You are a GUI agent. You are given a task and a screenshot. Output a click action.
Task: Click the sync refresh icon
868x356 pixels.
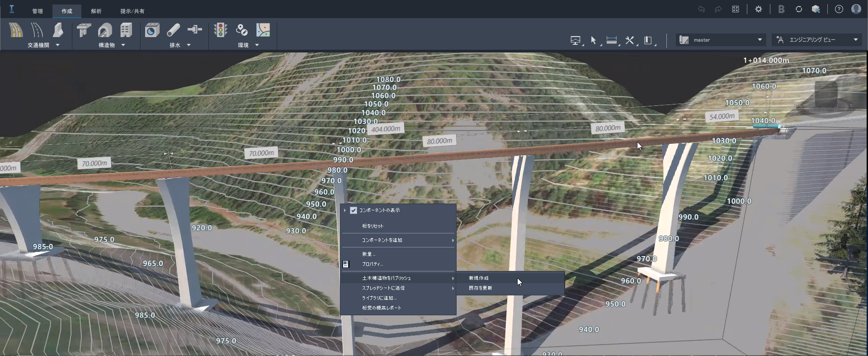tap(799, 9)
